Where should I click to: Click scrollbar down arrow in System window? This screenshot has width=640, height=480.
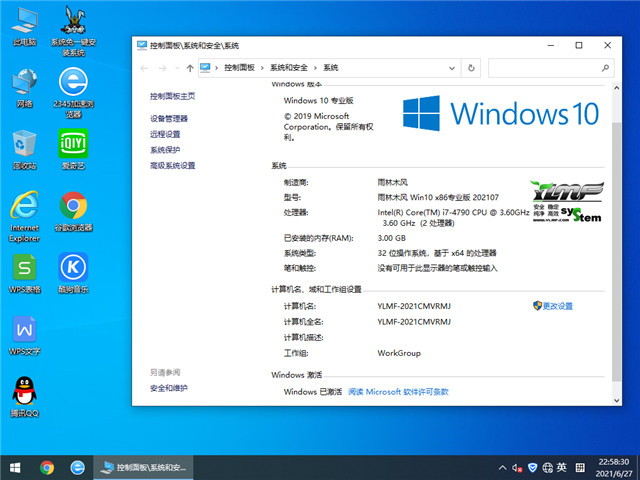click(617, 401)
